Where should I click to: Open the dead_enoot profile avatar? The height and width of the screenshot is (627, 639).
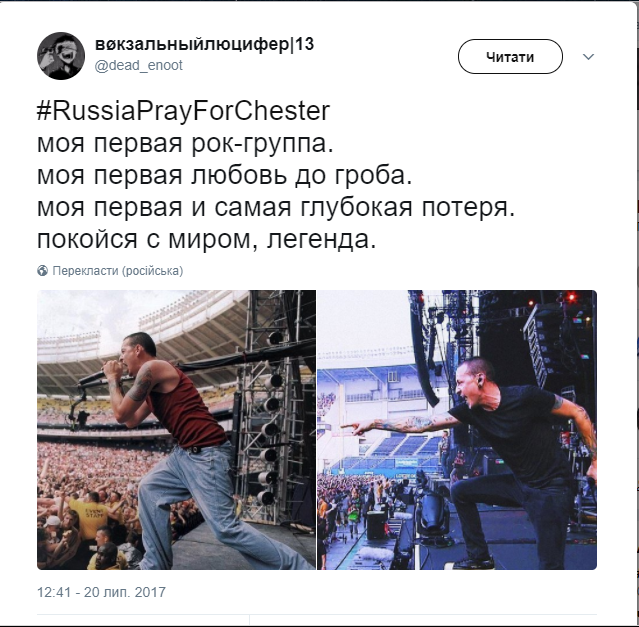[x=61, y=56]
